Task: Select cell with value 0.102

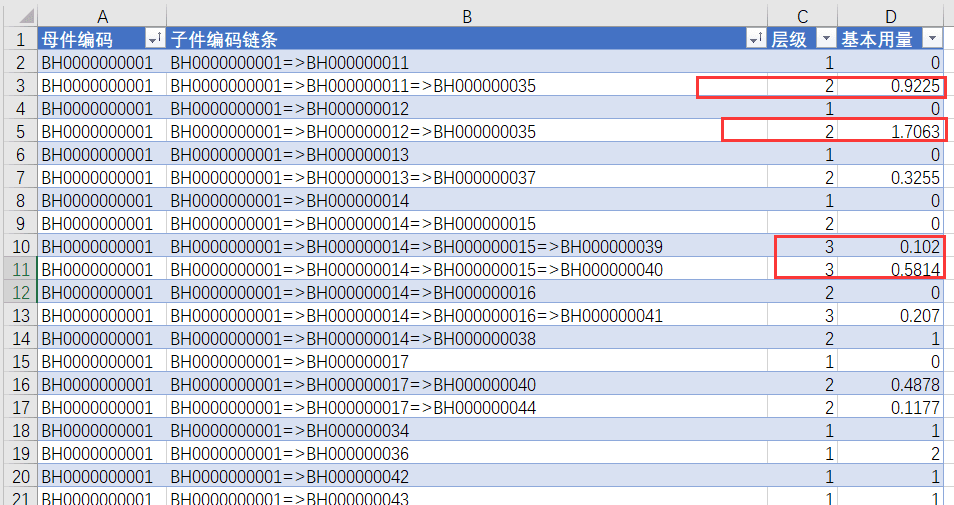Action: (x=891, y=246)
